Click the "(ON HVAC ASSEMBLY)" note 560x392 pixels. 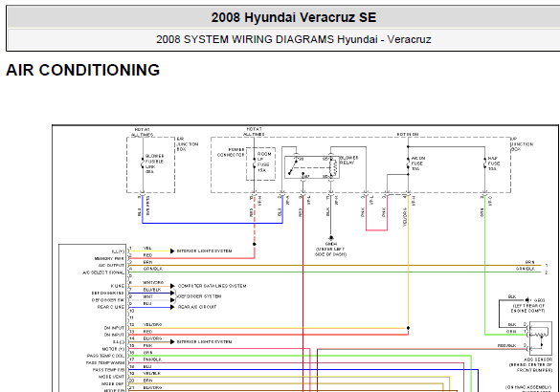[x=528, y=387]
